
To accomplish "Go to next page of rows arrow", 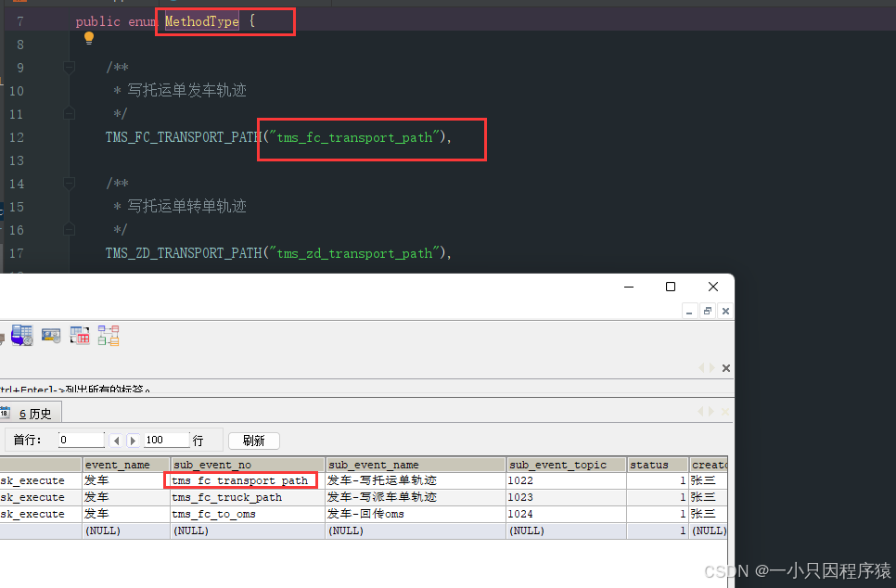I will click(x=133, y=441).
